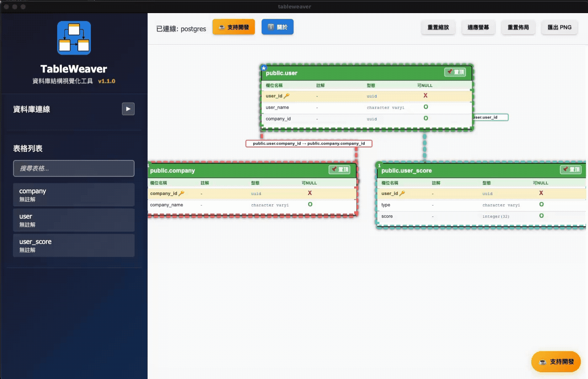
Task: Click the company_id foreign key relation label
Action: click(309, 144)
